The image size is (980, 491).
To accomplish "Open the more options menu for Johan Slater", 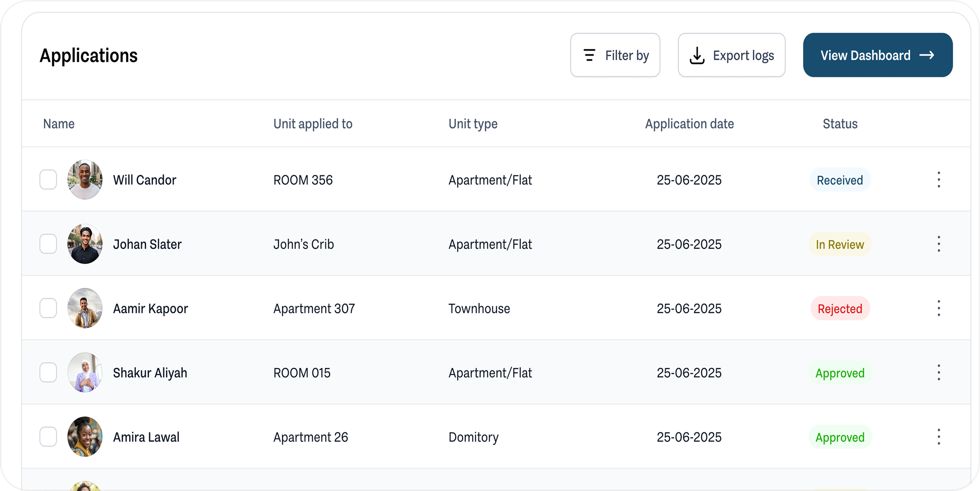I will click(x=939, y=244).
